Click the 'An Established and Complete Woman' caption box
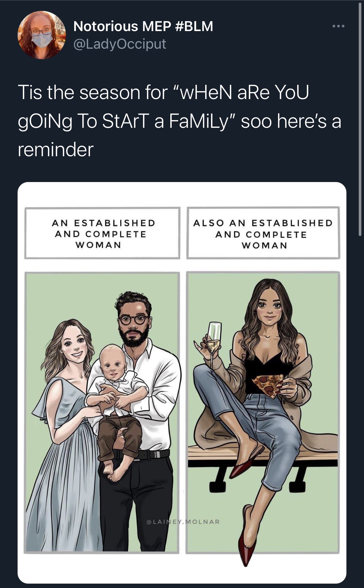 coord(102,233)
